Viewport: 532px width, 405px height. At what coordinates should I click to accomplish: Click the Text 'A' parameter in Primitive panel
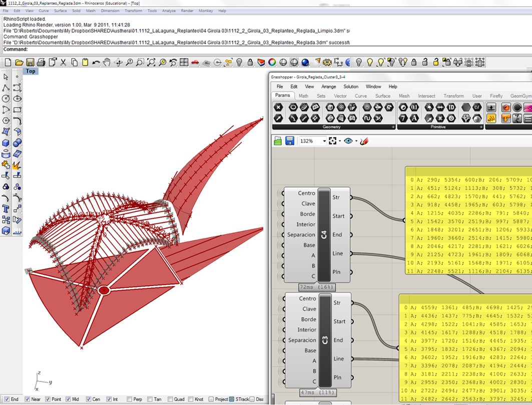(x=414, y=118)
